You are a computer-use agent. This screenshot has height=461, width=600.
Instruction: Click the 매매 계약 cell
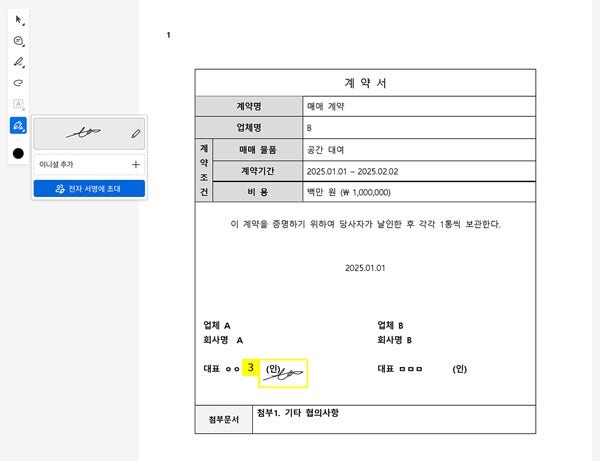[419, 107]
